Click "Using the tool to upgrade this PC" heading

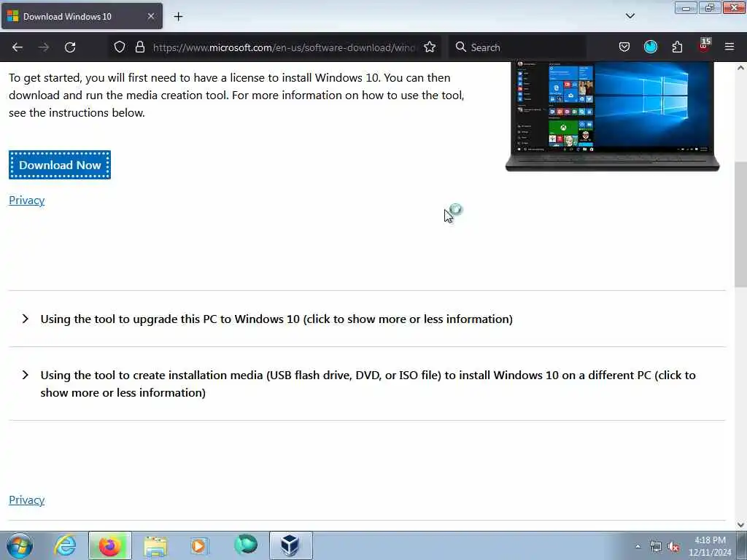[x=276, y=319]
